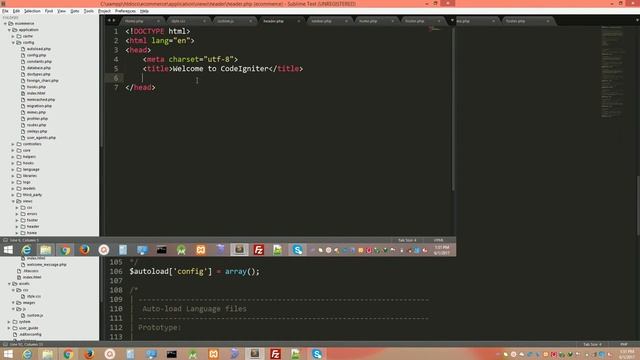Open config.php in the sidebar
The height and width of the screenshot is (360, 640).
(x=36, y=55)
